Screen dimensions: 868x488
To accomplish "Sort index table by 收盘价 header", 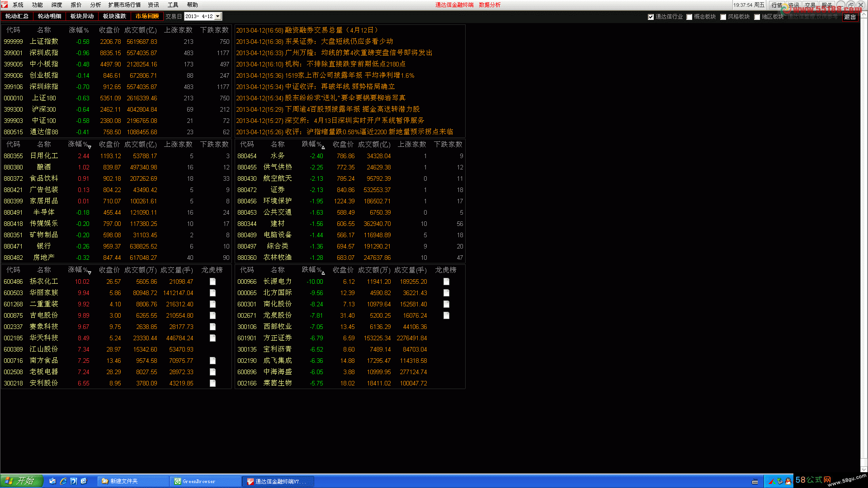I will coord(110,30).
